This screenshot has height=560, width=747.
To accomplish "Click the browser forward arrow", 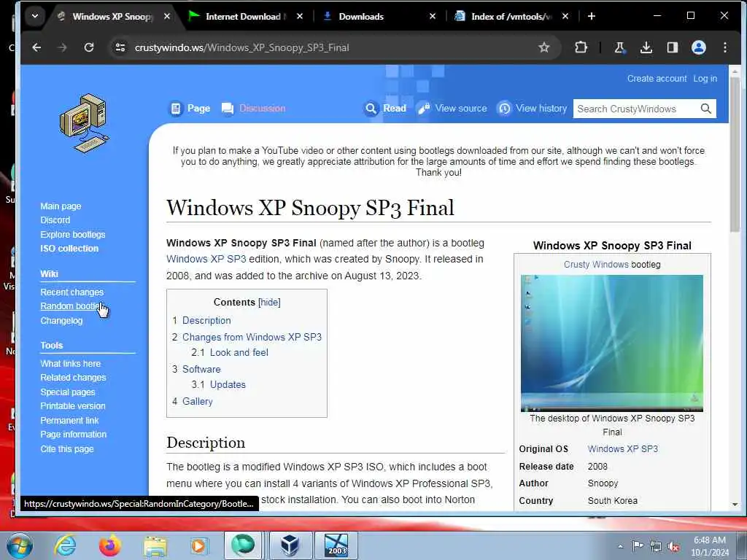I will (63, 47).
